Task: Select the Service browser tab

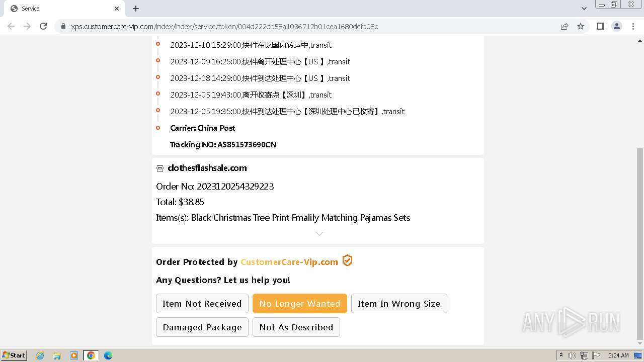Action: coord(60,9)
